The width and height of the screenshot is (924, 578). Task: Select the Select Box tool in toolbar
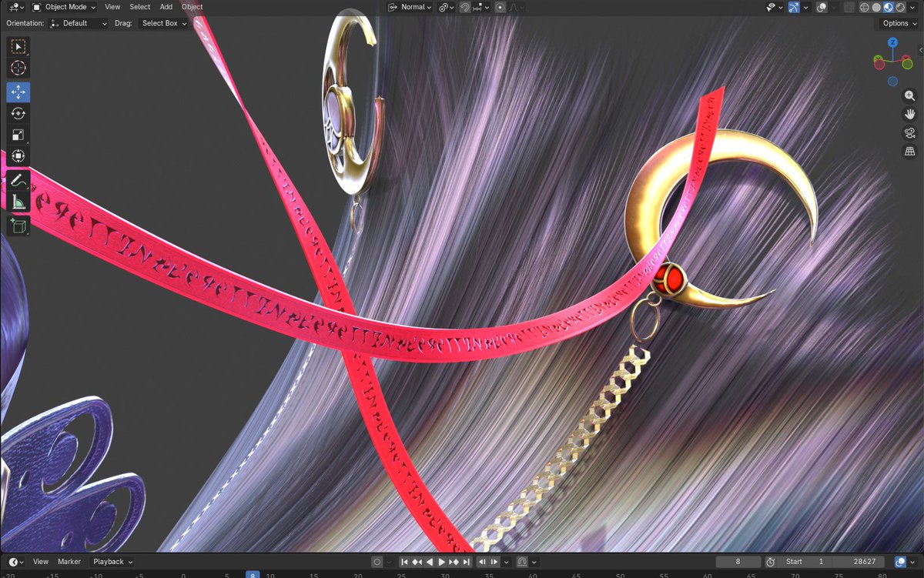pos(18,47)
